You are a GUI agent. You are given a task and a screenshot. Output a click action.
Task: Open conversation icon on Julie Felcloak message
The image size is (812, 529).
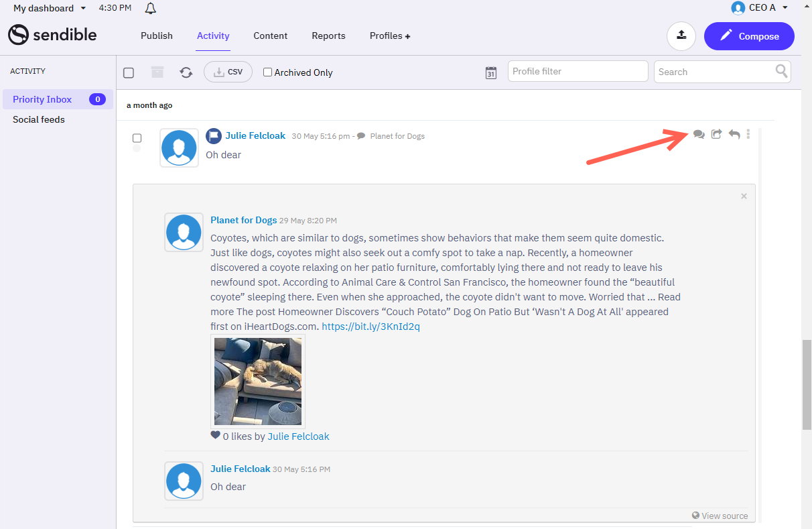click(699, 134)
